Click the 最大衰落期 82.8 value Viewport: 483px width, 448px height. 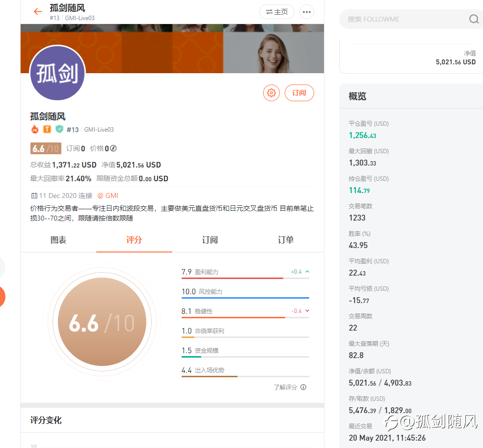pos(356,355)
